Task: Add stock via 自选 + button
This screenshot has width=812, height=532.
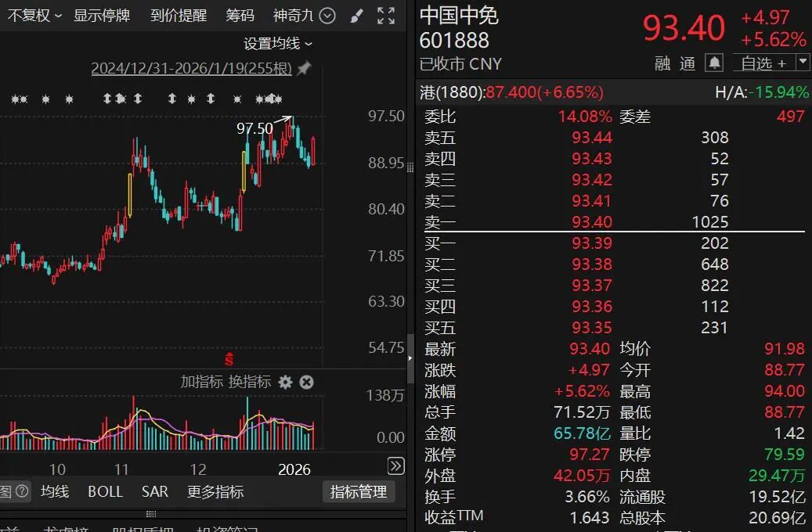Action: pos(763,63)
